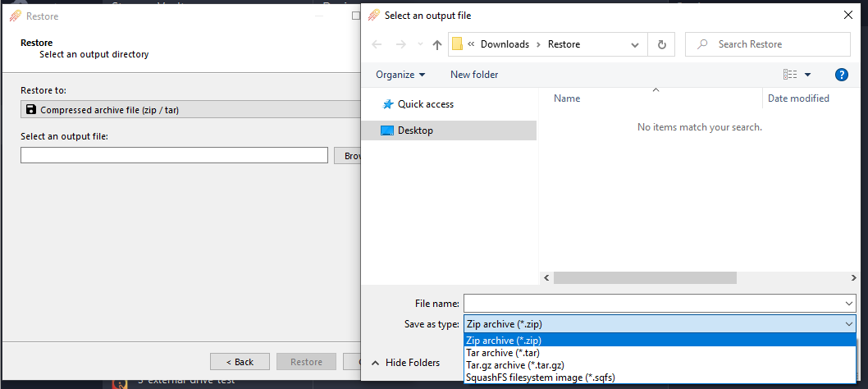Open the Organize menu

click(x=400, y=75)
